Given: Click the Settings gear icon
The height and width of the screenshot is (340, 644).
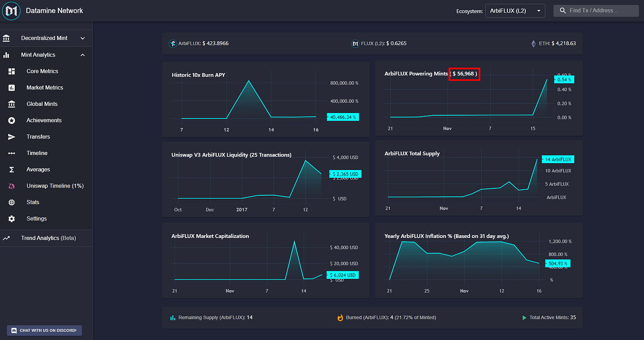Looking at the screenshot, I should tap(11, 219).
